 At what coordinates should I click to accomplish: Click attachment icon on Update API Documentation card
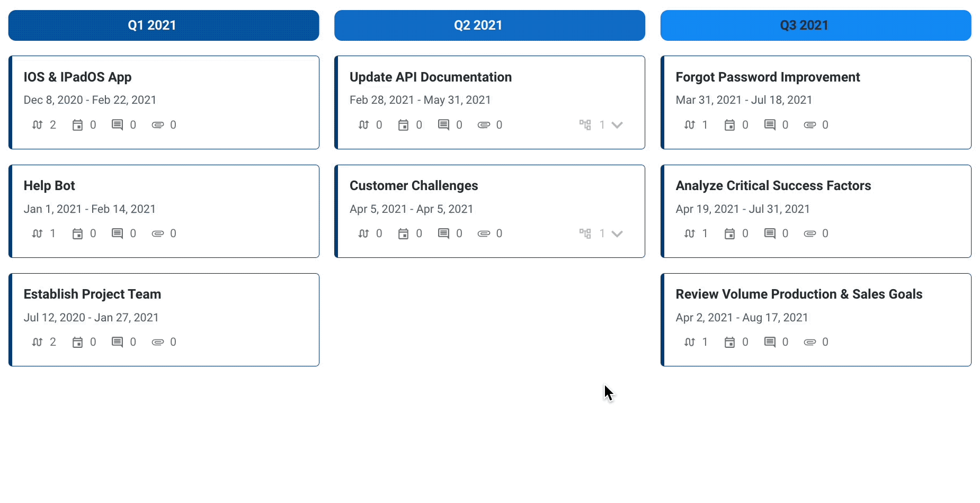point(484,125)
